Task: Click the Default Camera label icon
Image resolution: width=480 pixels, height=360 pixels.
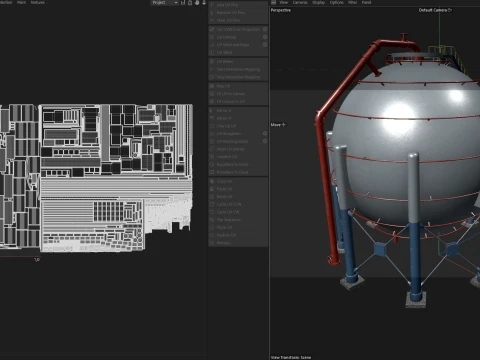Action: click(x=450, y=10)
